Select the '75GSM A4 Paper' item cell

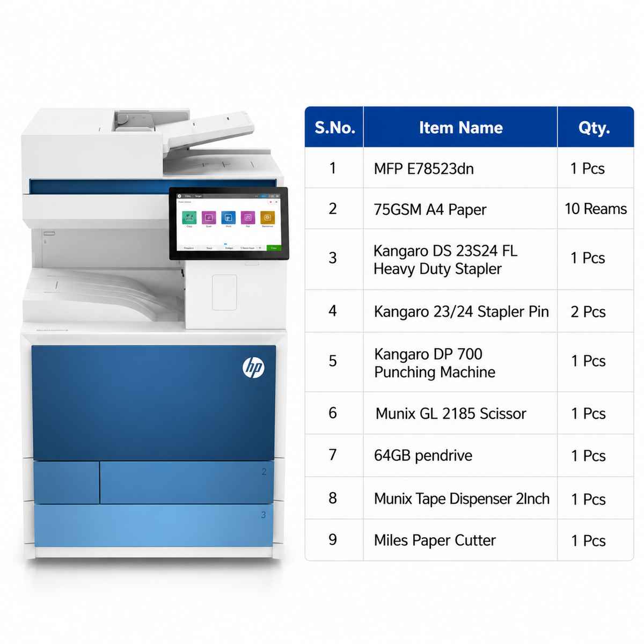coord(460,209)
